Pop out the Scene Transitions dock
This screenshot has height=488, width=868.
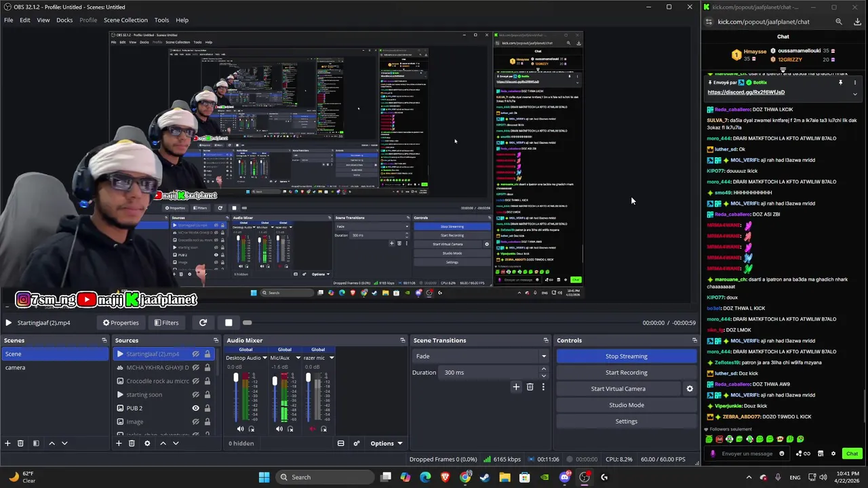coord(546,340)
